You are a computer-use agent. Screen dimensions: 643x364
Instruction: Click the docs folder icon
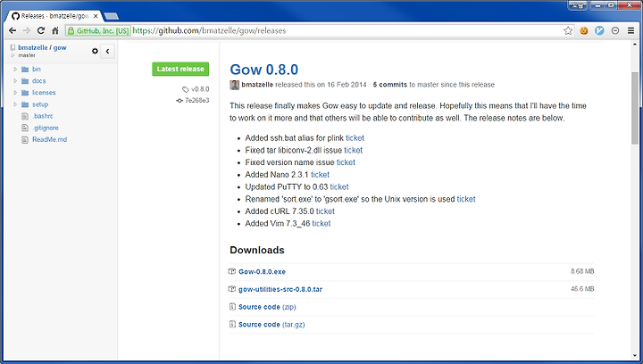click(x=25, y=81)
